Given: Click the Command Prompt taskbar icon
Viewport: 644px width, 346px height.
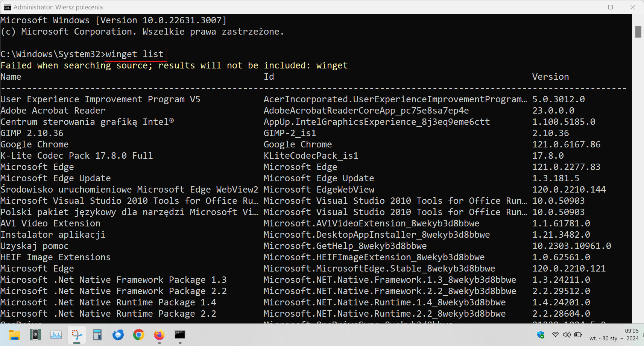Looking at the screenshot, I should [x=180, y=335].
